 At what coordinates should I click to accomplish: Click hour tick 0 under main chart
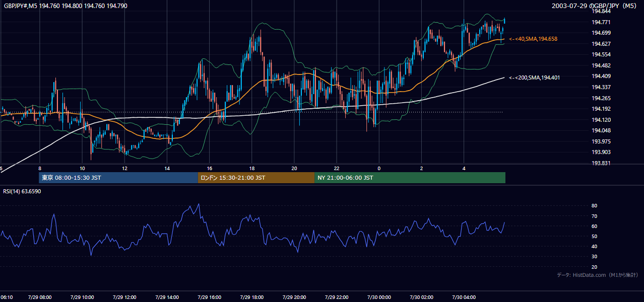click(379, 168)
